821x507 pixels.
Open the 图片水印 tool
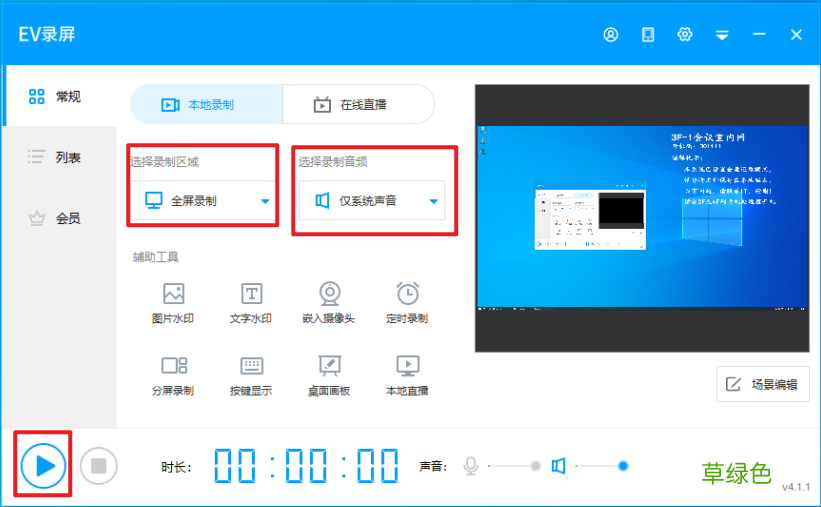[173, 303]
